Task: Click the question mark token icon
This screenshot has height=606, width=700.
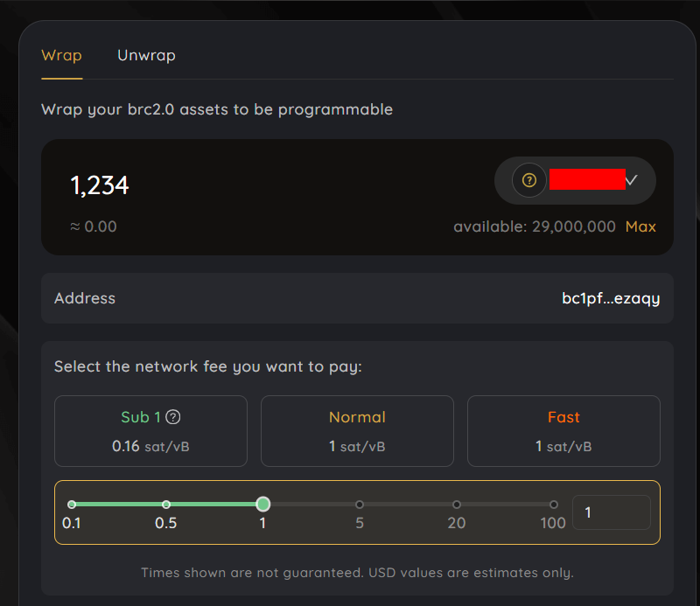Action: pyautogui.click(x=528, y=180)
